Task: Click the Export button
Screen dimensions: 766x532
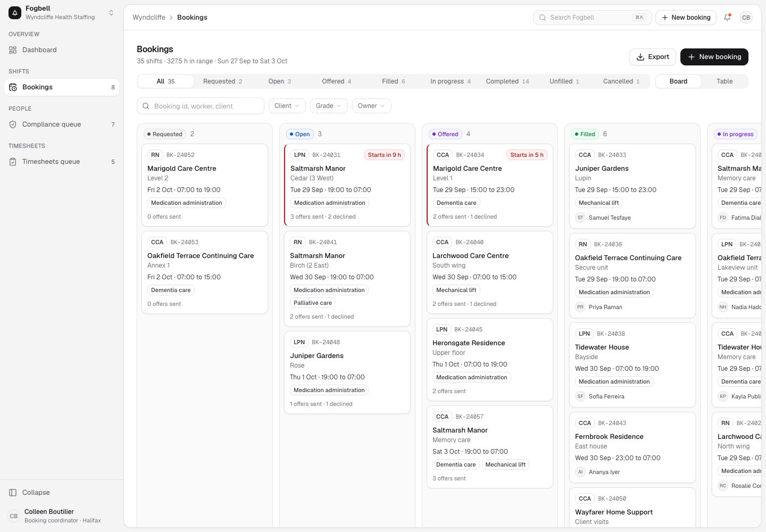Action: (653, 57)
